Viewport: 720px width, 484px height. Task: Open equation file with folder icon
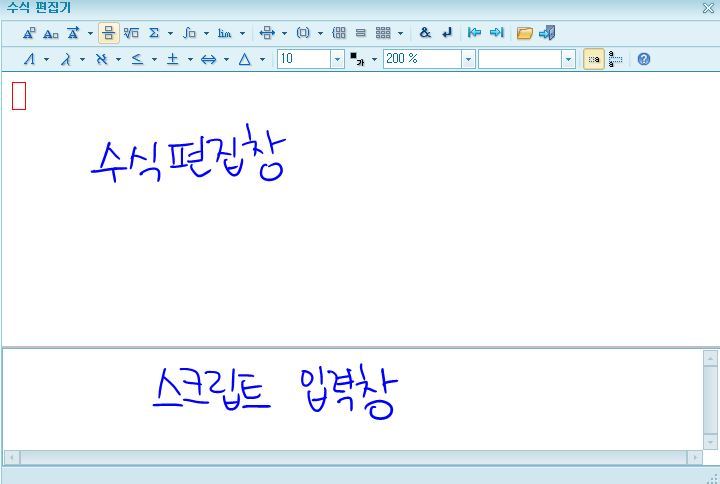point(524,33)
